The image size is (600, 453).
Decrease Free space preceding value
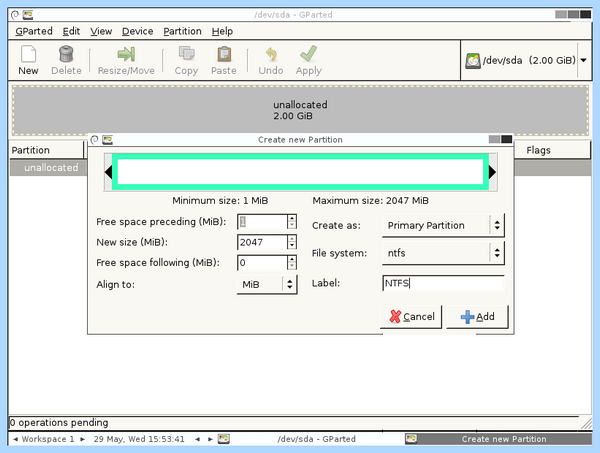pos(292,225)
